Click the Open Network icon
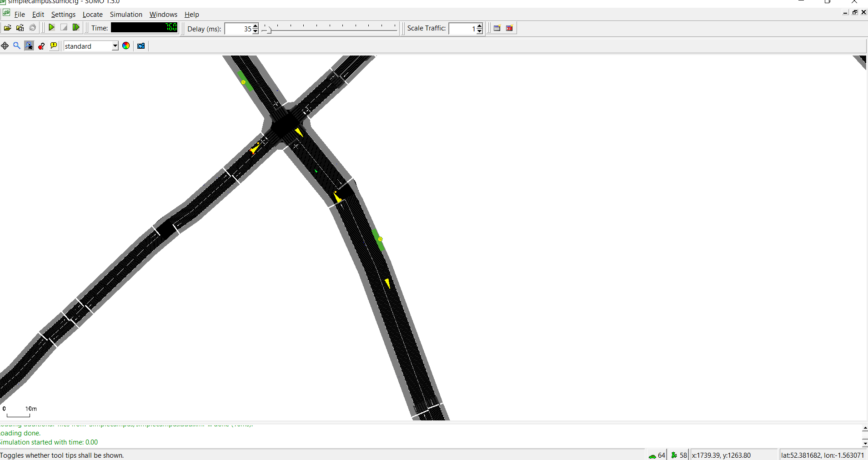Screen dimensions: 868x460 (20, 28)
